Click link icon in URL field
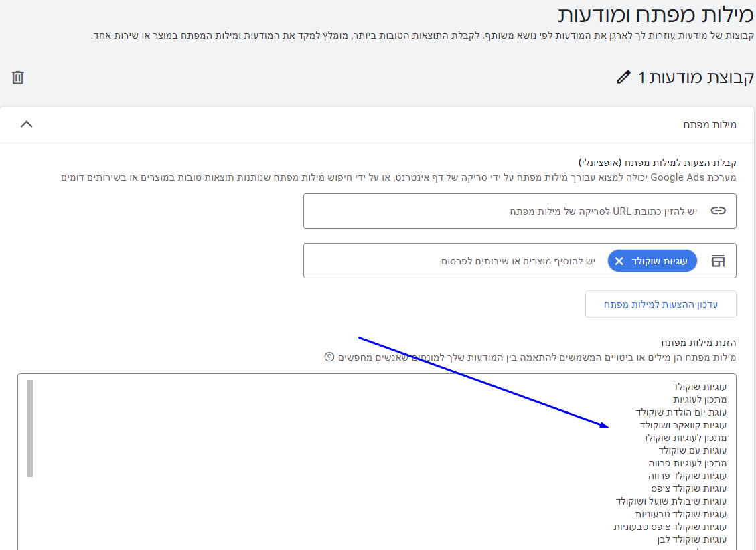Screen dimensions: 756x550 tap(718, 211)
